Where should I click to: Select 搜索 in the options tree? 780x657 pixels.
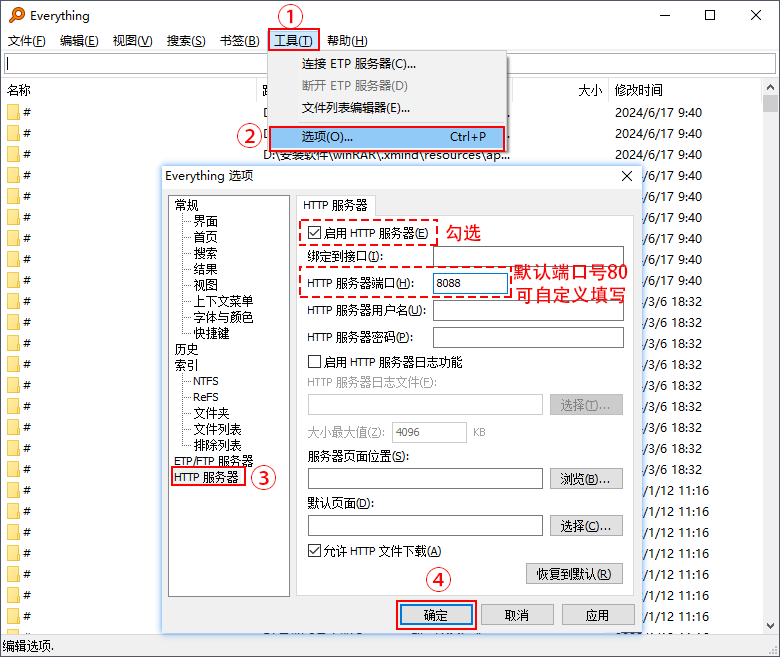(x=205, y=253)
